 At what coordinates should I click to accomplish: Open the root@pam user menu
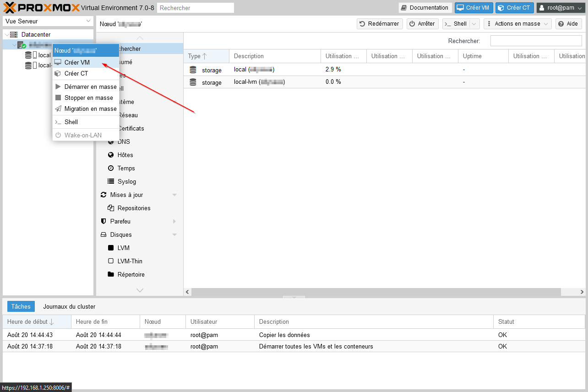pos(561,8)
